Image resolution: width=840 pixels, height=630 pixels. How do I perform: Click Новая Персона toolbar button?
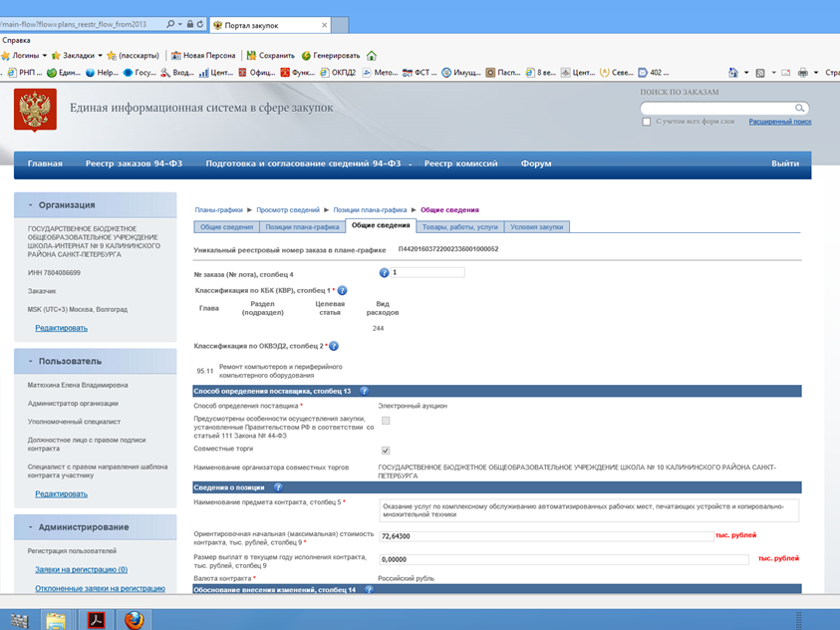(203, 55)
